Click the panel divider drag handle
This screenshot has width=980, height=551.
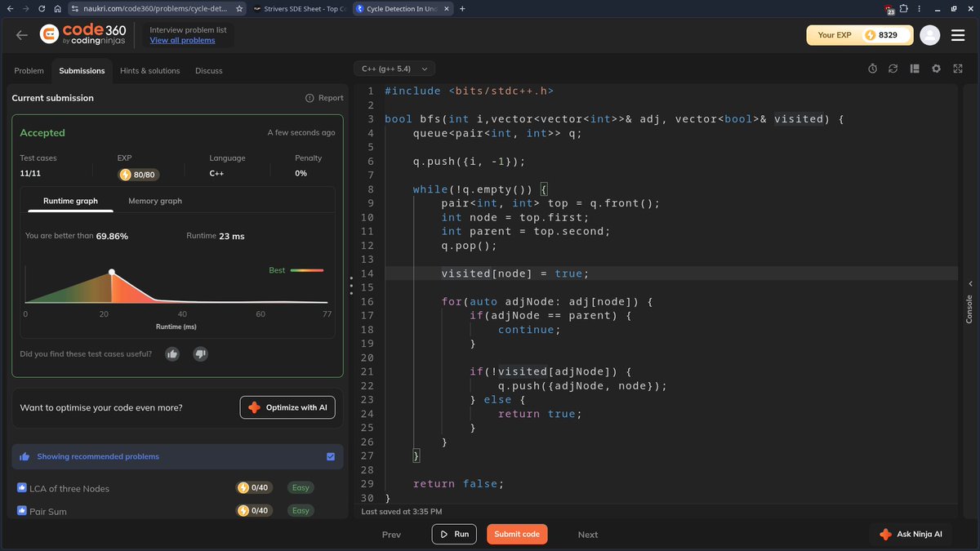(351, 286)
